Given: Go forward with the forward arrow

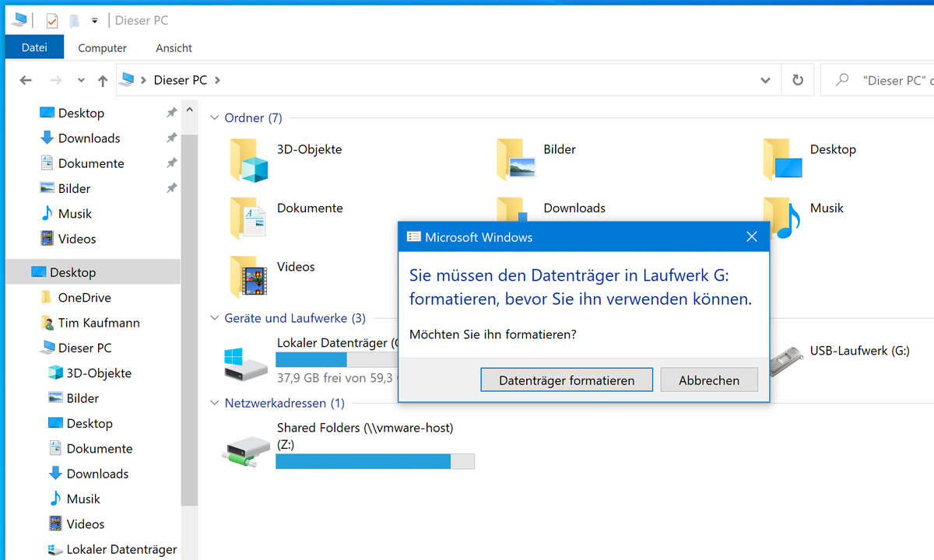Looking at the screenshot, I should 55,80.
